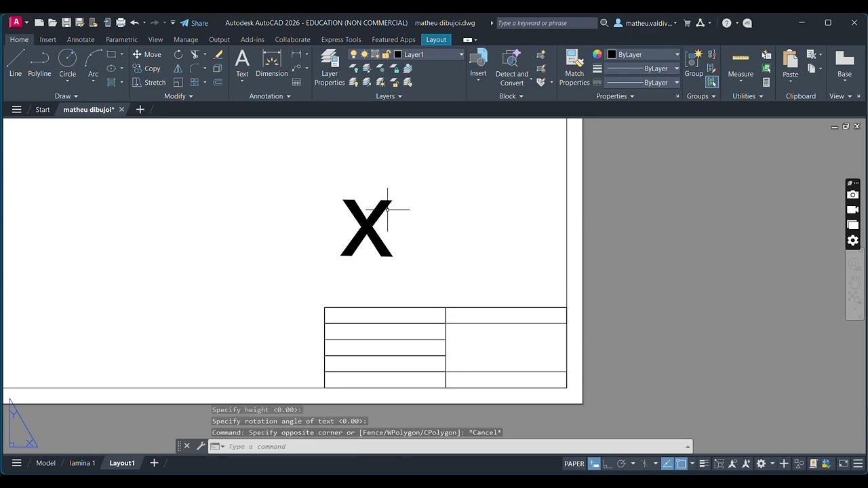Viewport: 868px width, 488px height.
Task: Open a new drawing tab with plus
Action: 140,109
